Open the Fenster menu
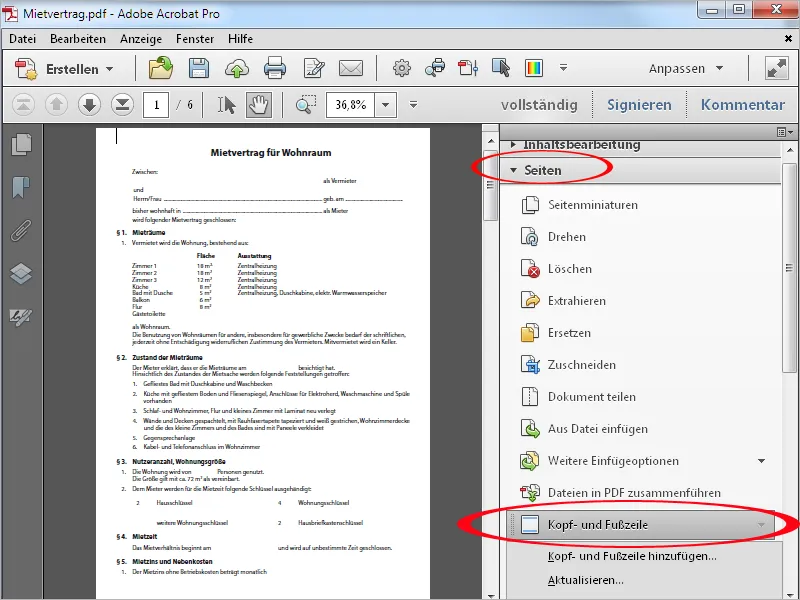 pyautogui.click(x=195, y=39)
